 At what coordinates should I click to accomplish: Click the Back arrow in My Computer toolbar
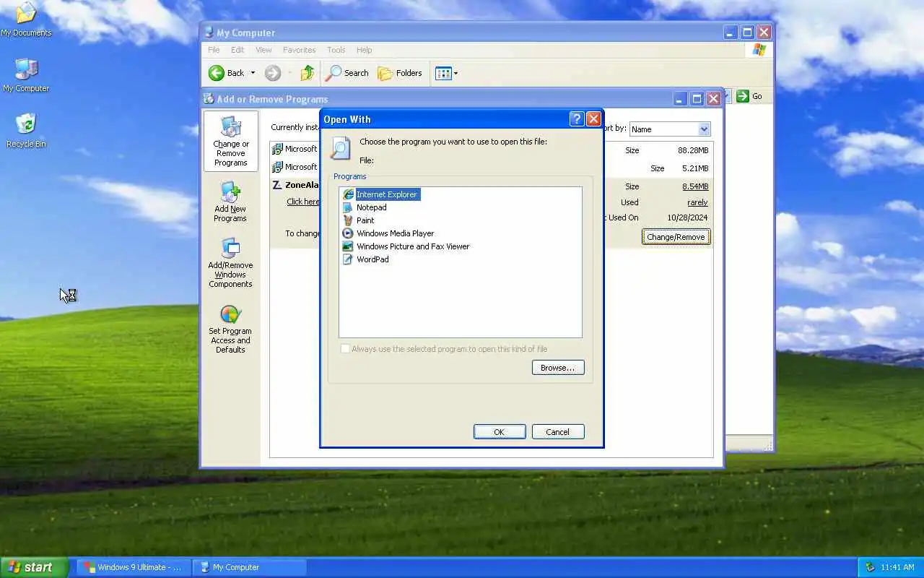[227, 73]
